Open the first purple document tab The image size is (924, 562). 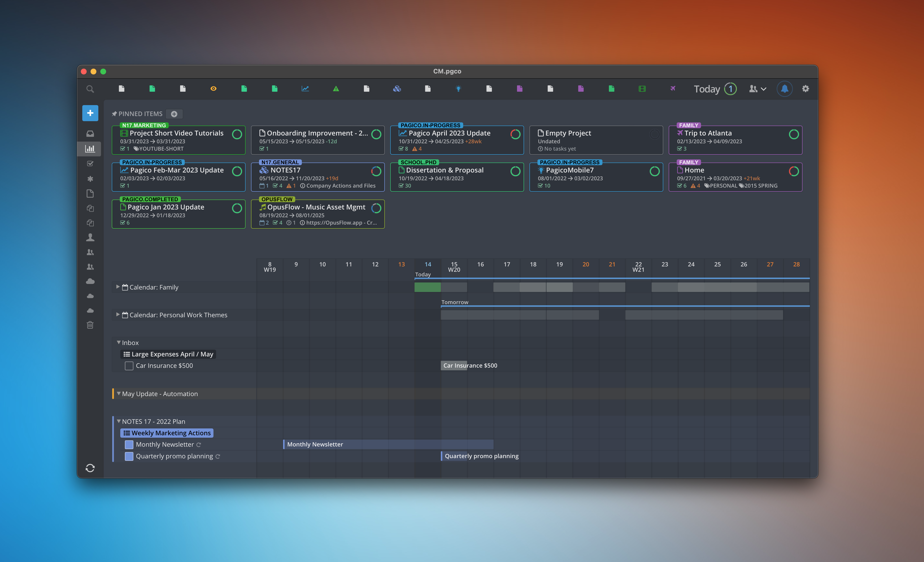coord(519,89)
